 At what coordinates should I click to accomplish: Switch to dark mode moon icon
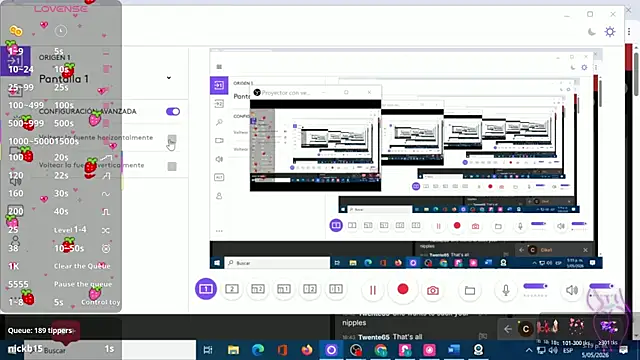pos(591,32)
